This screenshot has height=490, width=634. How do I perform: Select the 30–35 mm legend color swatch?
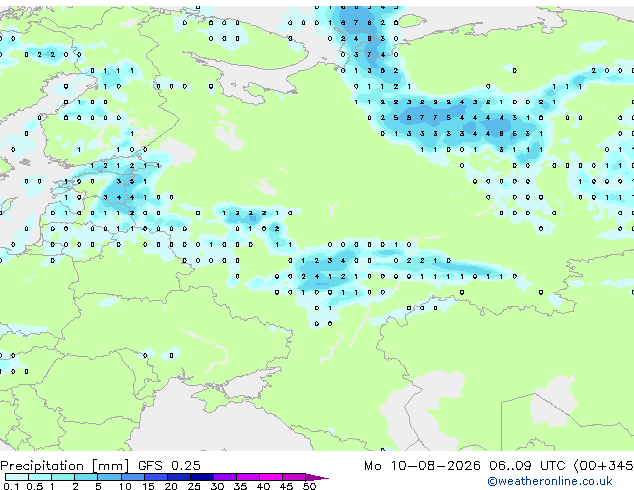coord(225,477)
